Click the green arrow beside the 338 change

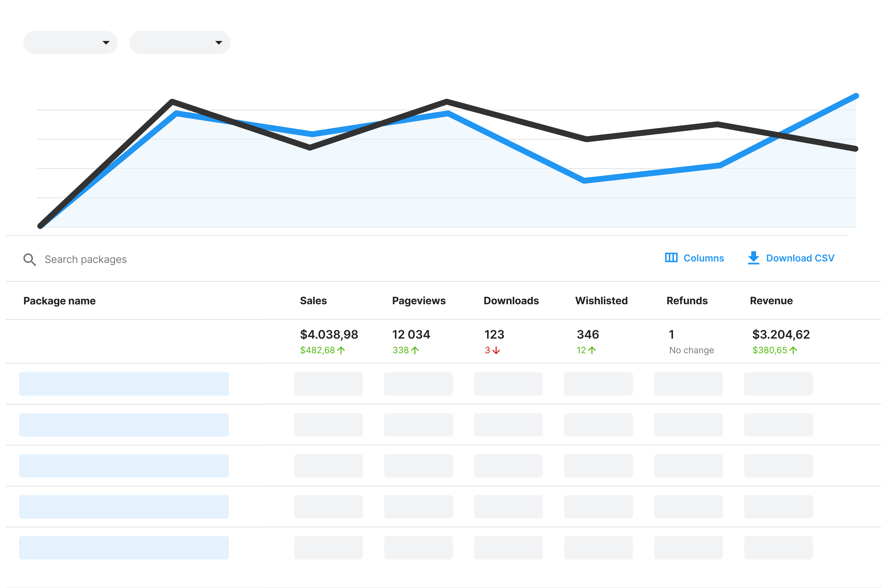pos(415,350)
